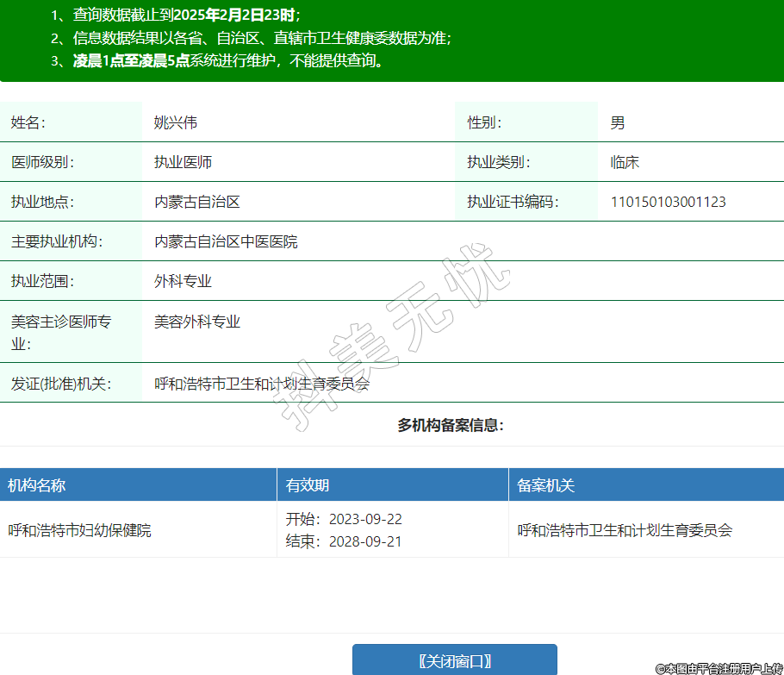This screenshot has width=784, height=675.
Task: Click the 发证(批准)机关 field label
Action: [61, 384]
